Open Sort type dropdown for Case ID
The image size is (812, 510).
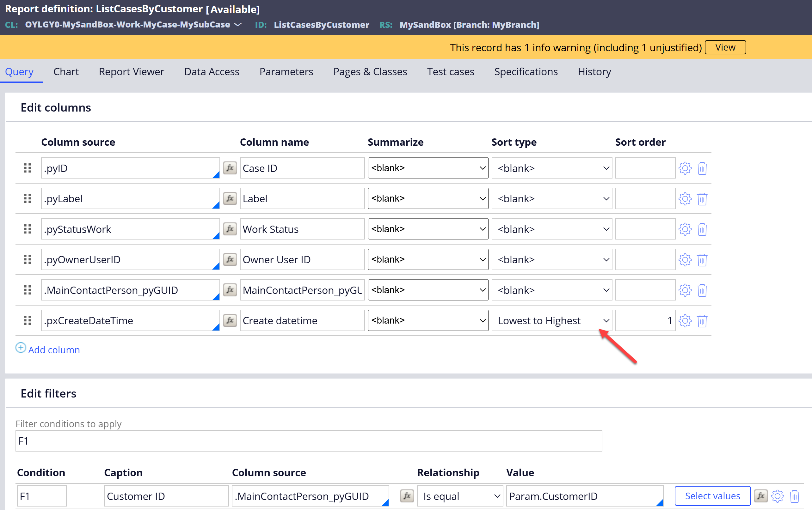pyautogui.click(x=552, y=168)
